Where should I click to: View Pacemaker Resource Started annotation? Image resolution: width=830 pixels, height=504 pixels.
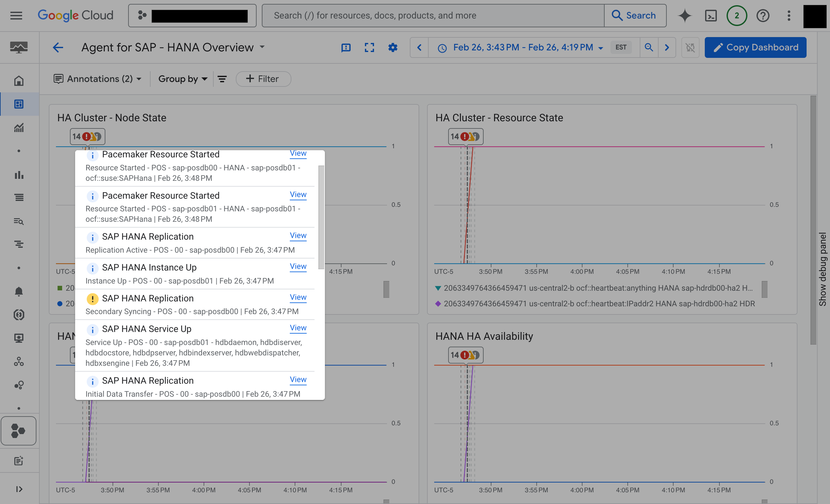coord(298,153)
